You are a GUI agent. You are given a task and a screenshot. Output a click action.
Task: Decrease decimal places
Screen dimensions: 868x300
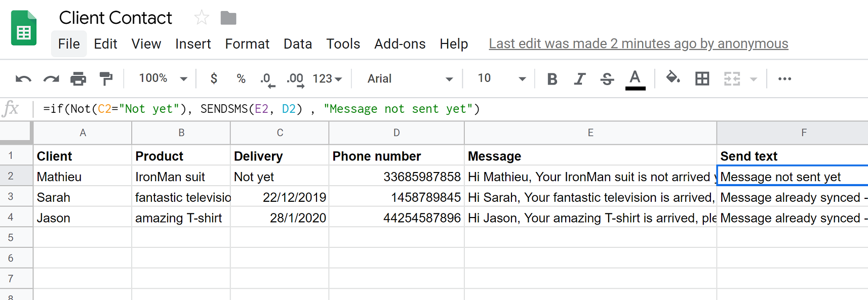(265, 78)
